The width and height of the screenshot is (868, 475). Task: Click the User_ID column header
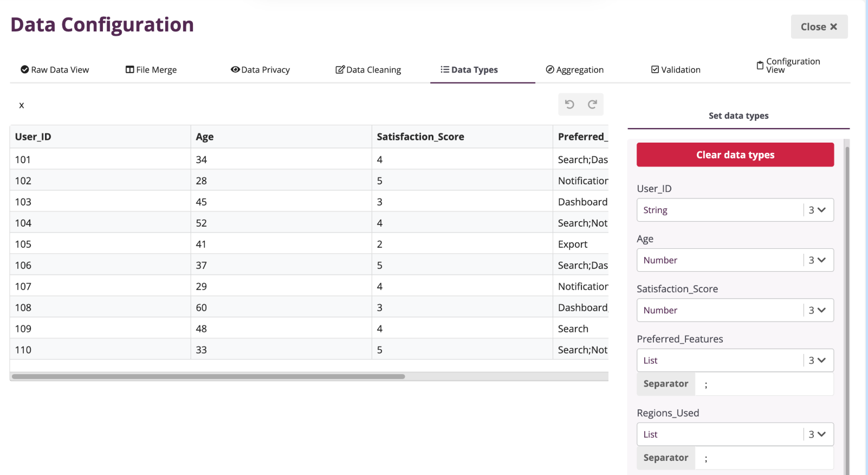coord(100,137)
